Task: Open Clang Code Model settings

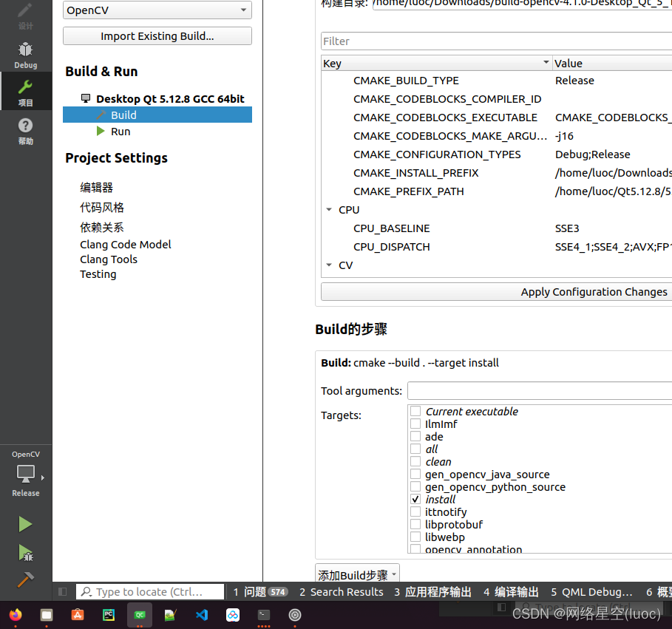Action: [x=126, y=244]
